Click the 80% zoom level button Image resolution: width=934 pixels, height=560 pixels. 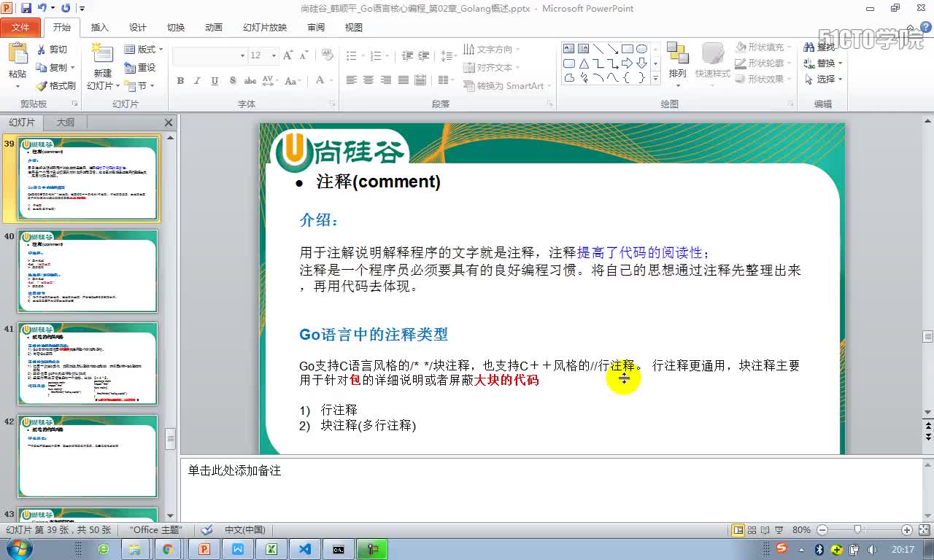click(x=801, y=530)
